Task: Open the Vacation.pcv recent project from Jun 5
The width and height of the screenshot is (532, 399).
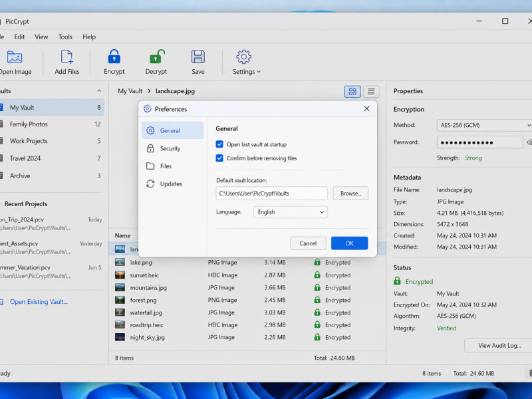Action: pos(51,271)
